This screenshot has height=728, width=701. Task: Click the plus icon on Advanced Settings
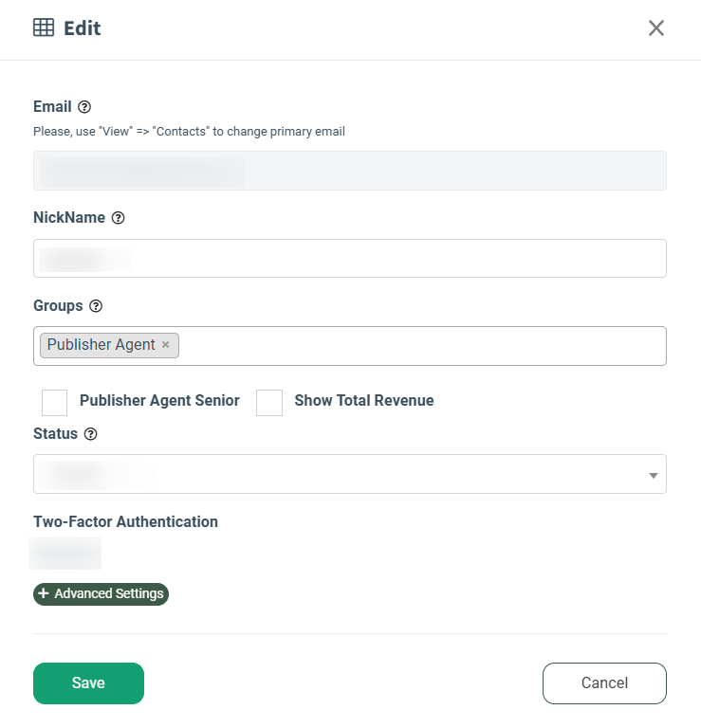click(x=44, y=593)
